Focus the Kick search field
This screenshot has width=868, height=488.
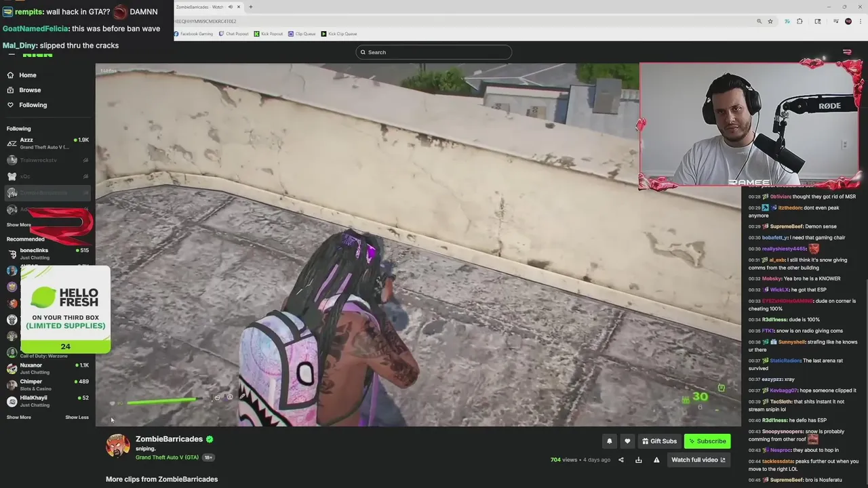[x=434, y=52]
